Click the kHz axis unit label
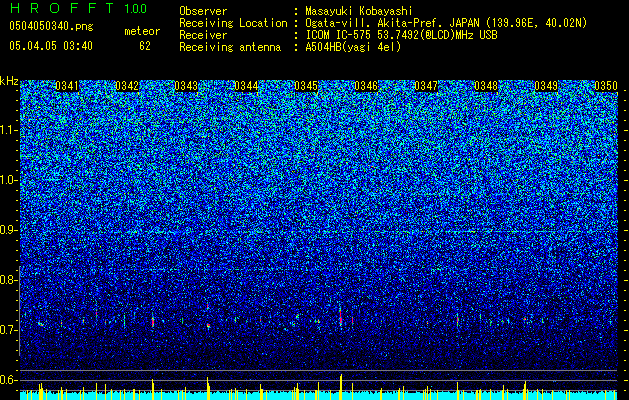Viewport: 629px width, 400px height. click(x=9, y=81)
